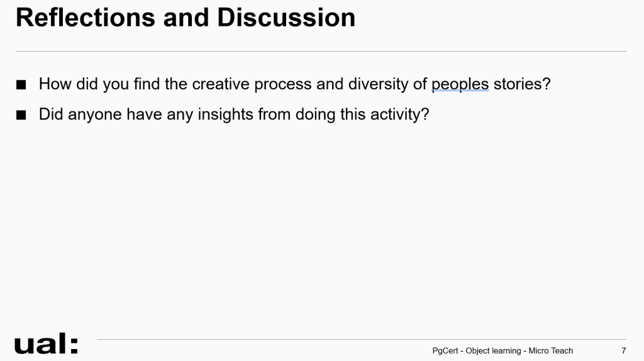Click the slide number 7
The height and width of the screenshot is (361, 644).
click(623, 351)
